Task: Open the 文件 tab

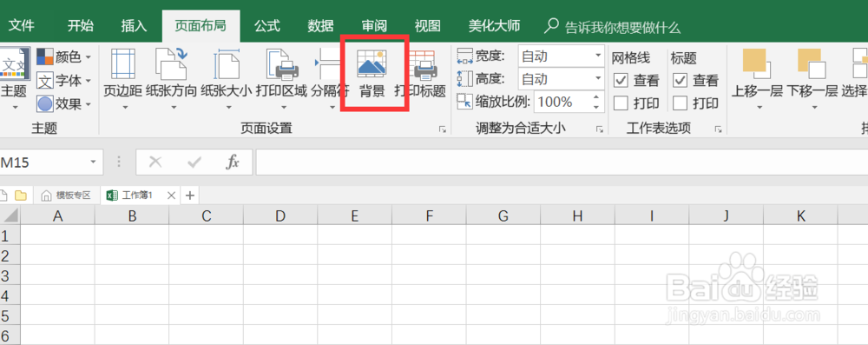Action: pyautogui.click(x=22, y=26)
